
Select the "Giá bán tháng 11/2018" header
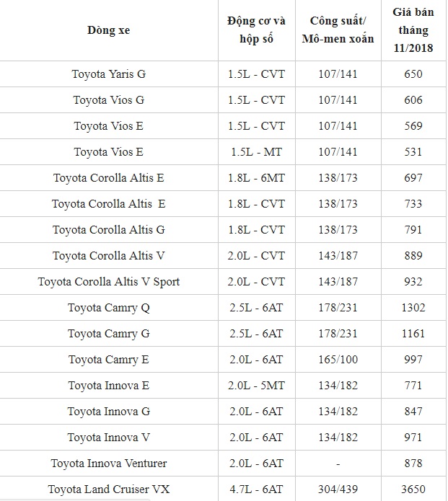[x=413, y=30]
